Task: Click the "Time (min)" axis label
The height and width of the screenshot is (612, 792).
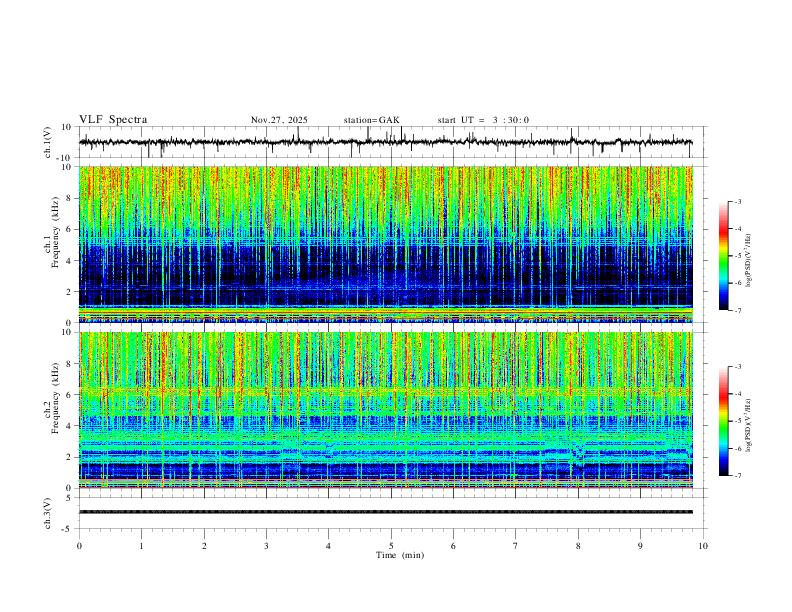Action: pyautogui.click(x=400, y=555)
